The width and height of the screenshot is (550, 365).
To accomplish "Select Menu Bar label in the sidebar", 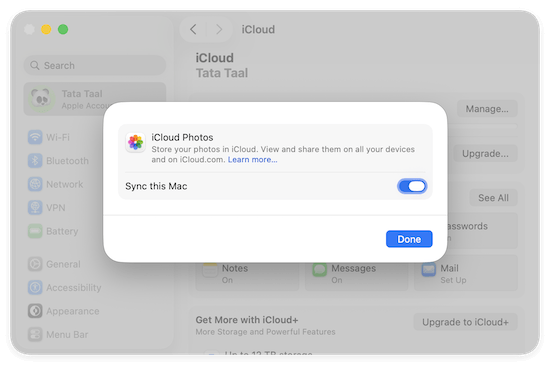I will [67, 335].
